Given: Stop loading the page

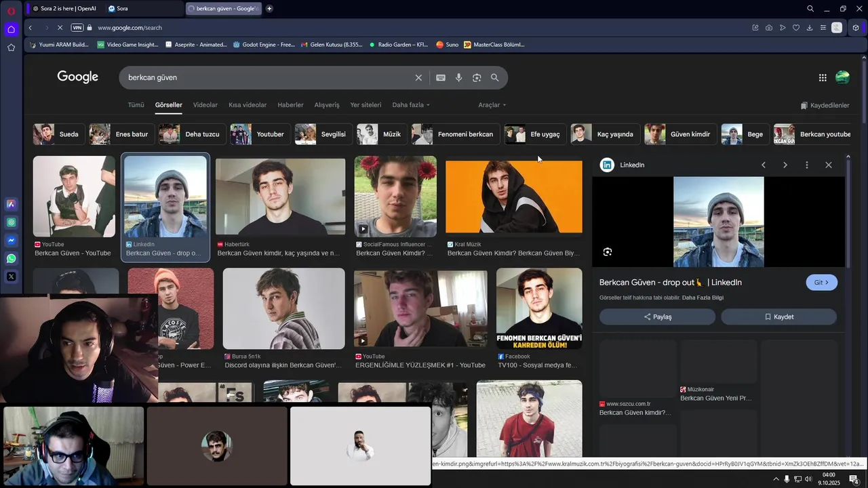Looking at the screenshot, I should pos(60,28).
